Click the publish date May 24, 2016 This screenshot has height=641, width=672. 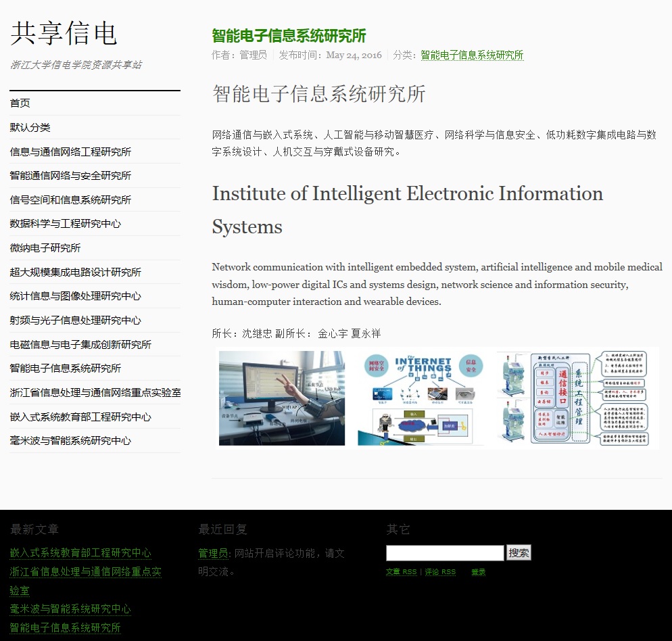click(354, 55)
